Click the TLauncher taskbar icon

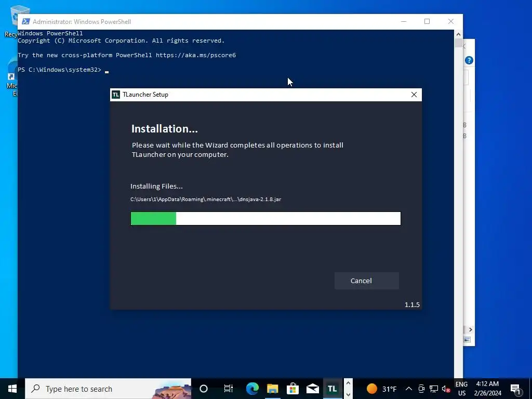pos(332,389)
